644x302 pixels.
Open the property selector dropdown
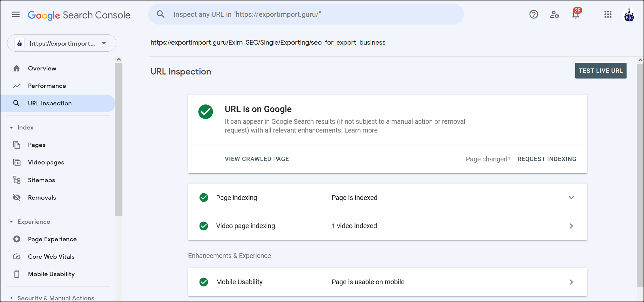click(62, 43)
